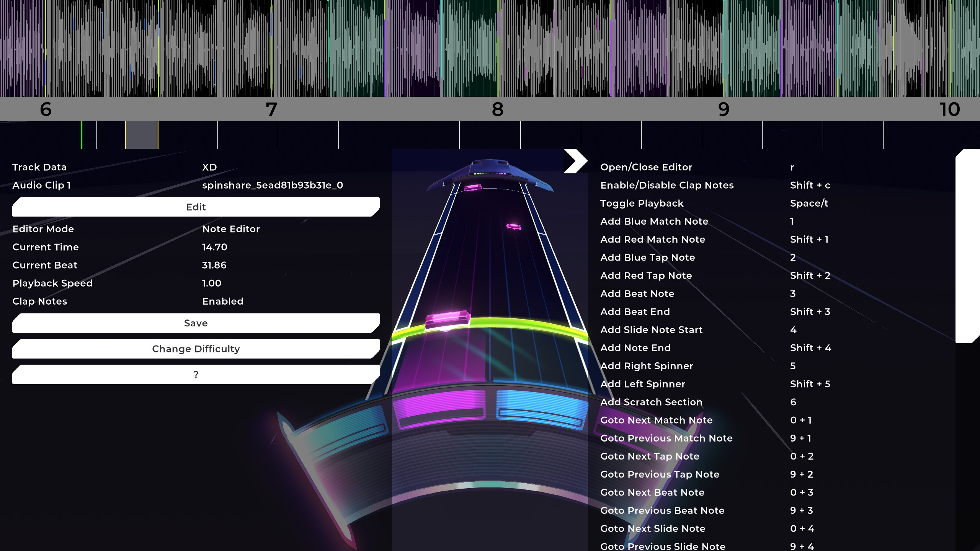The height and width of the screenshot is (551, 980).
Task: Save the track with the Save button
Action: coord(196,323)
